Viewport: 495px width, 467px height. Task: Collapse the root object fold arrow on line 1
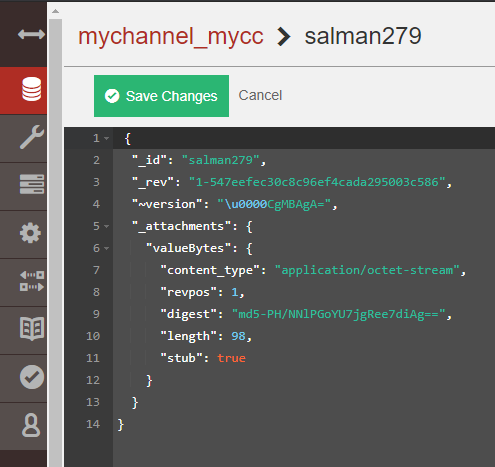click(x=106, y=138)
